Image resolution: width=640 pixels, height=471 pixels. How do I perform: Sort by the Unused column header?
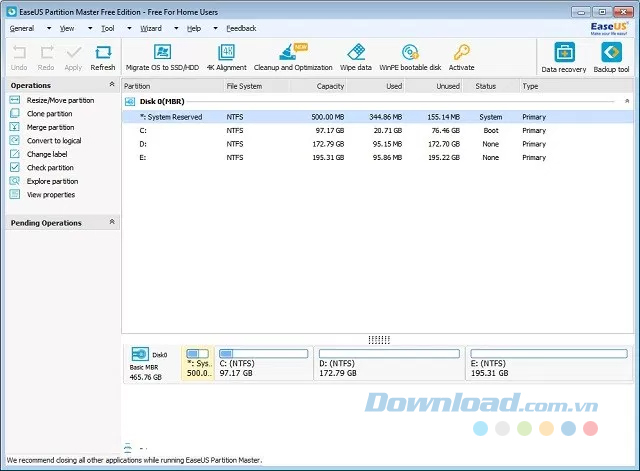434,86
